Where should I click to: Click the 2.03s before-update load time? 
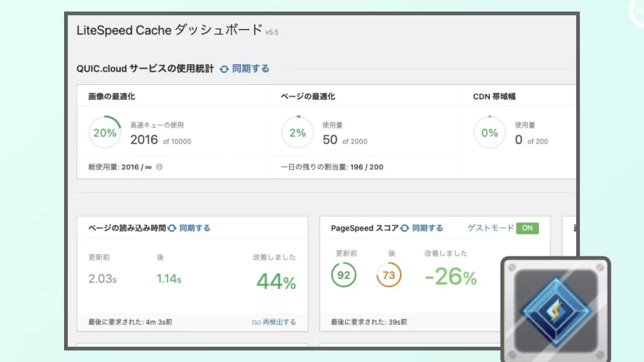pyautogui.click(x=103, y=278)
